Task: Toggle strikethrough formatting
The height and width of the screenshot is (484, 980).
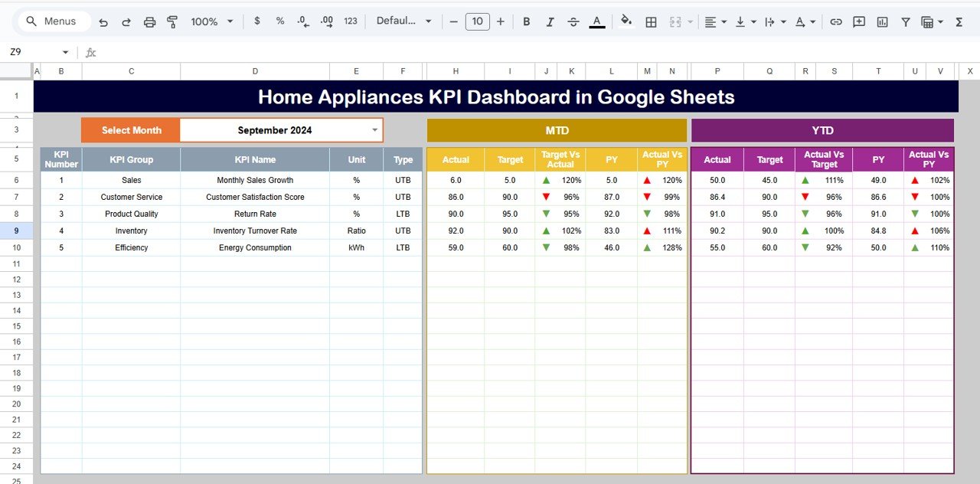Action: click(573, 21)
